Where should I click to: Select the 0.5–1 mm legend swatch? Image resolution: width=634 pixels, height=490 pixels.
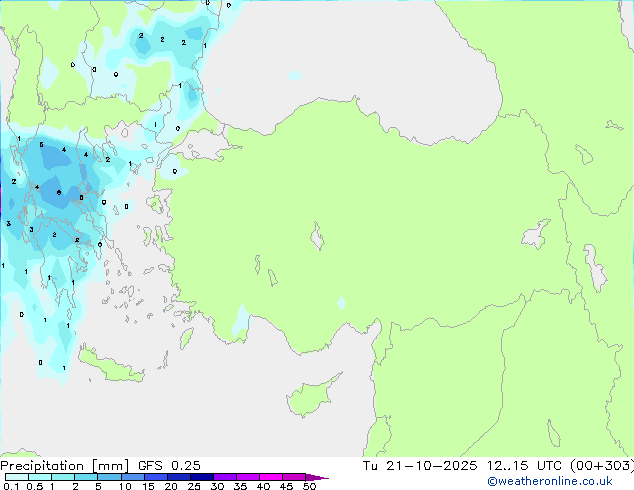(40, 477)
